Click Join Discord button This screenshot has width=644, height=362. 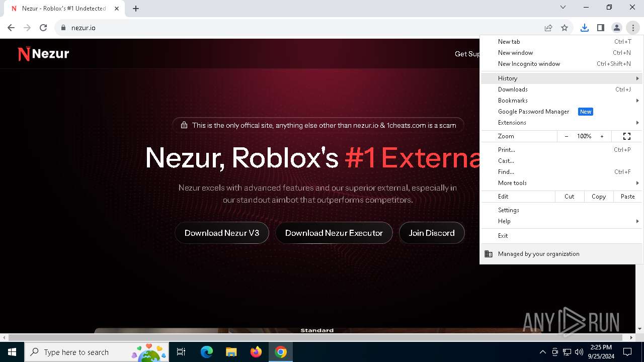[x=432, y=233]
